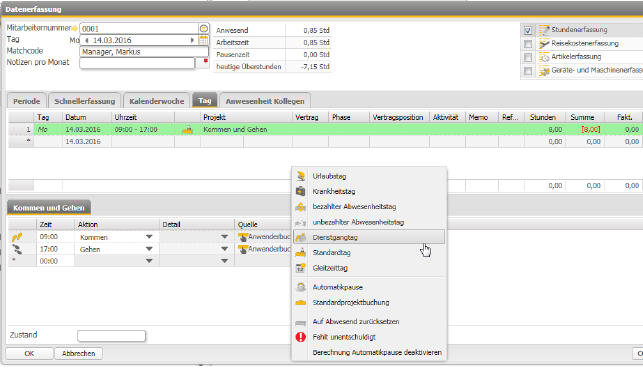
Task: Open the Aktion dropdown for Gehen row
Action: click(x=149, y=249)
